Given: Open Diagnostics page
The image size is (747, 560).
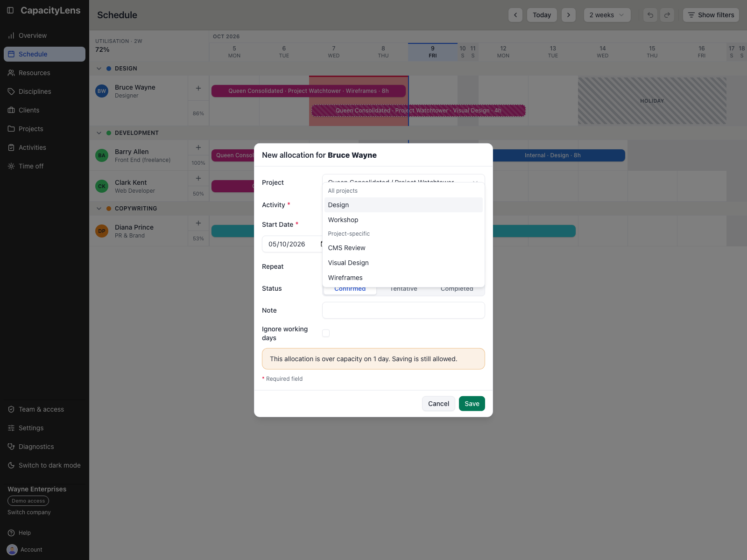Looking at the screenshot, I should (44, 447).
